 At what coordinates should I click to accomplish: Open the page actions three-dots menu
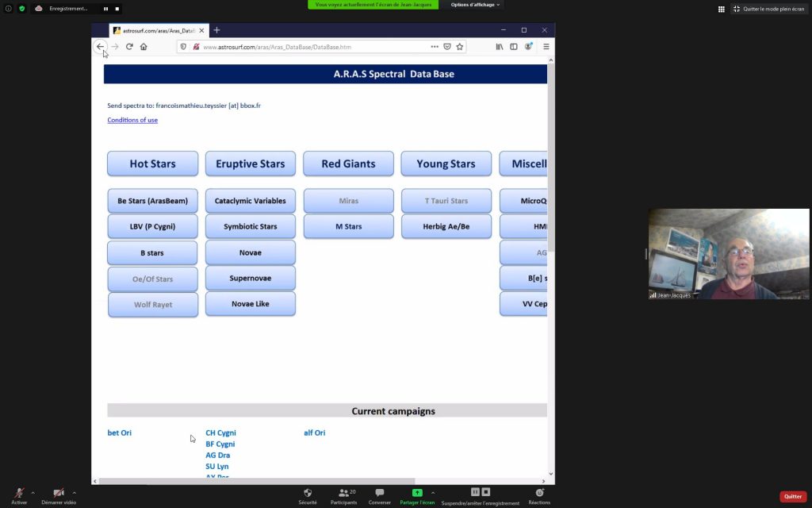pos(435,47)
